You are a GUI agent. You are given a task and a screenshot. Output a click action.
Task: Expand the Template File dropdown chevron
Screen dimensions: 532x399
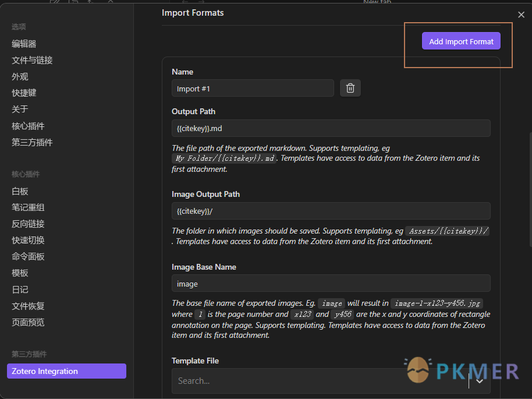(480, 381)
